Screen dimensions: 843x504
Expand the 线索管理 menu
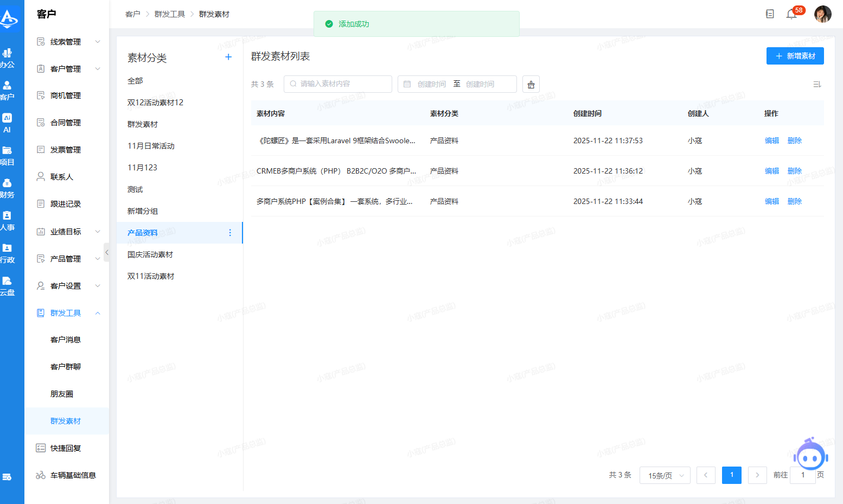(x=68, y=42)
